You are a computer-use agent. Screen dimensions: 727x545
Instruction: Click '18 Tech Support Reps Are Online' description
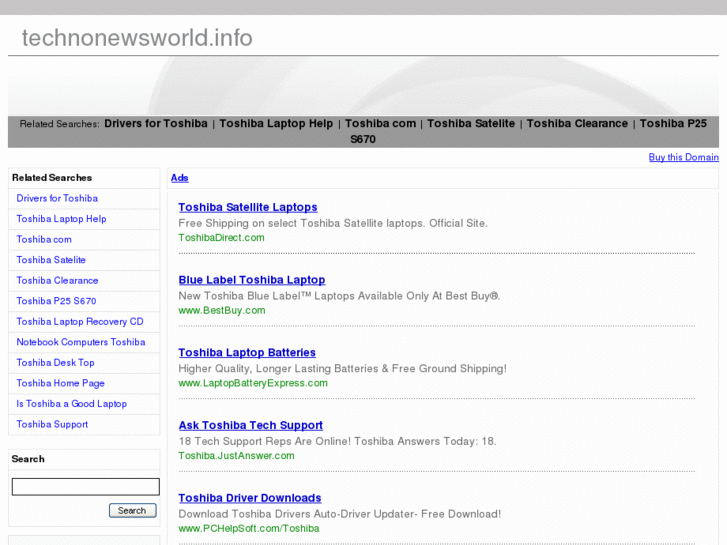[x=337, y=441]
